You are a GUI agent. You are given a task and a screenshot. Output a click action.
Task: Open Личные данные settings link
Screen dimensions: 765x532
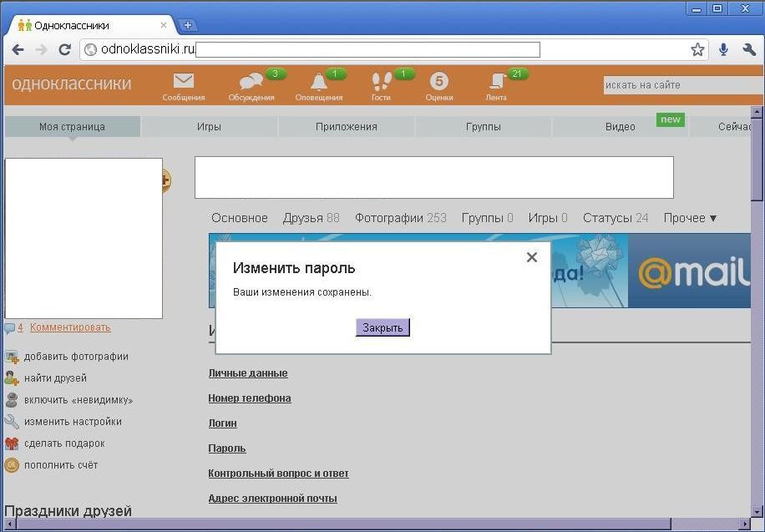[x=248, y=373]
